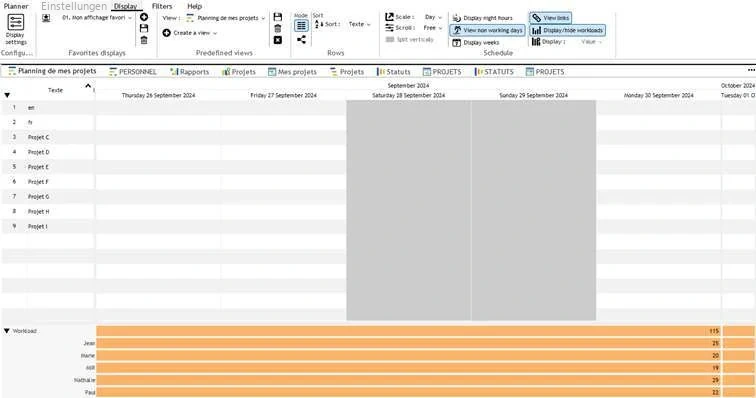Click the Marie workload name

(x=88, y=356)
